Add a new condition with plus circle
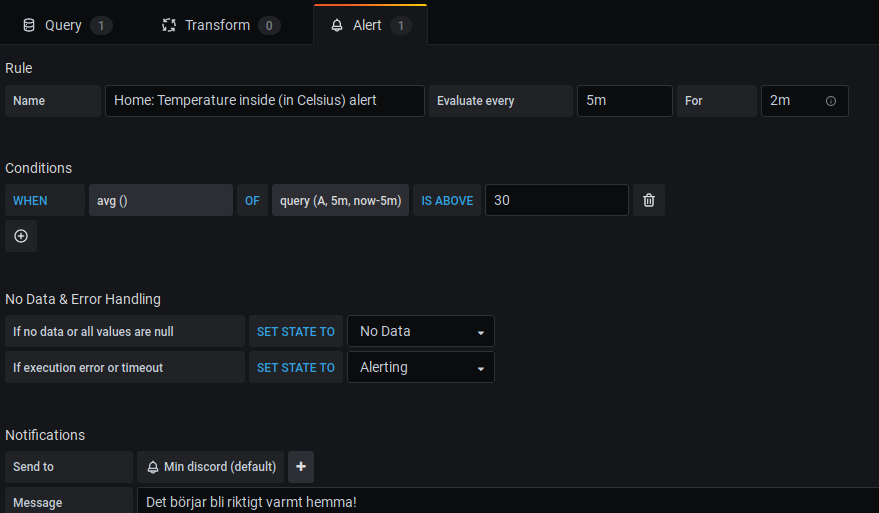879x513 pixels. (x=21, y=236)
